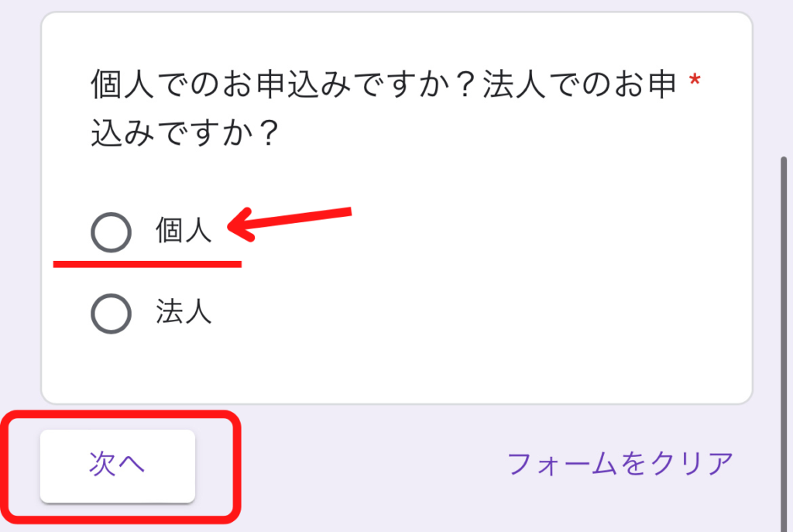The width and height of the screenshot is (793, 532).
Task: Click the 法人 option label text
Action: [x=184, y=311]
